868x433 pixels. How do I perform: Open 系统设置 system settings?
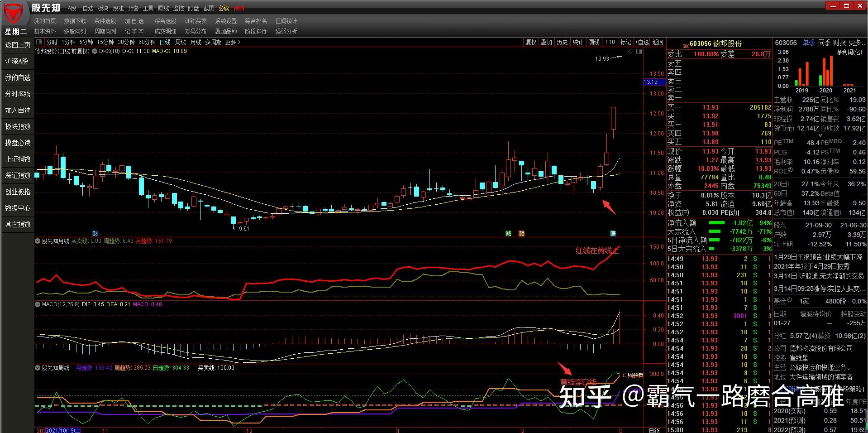[x=226, y=21]
